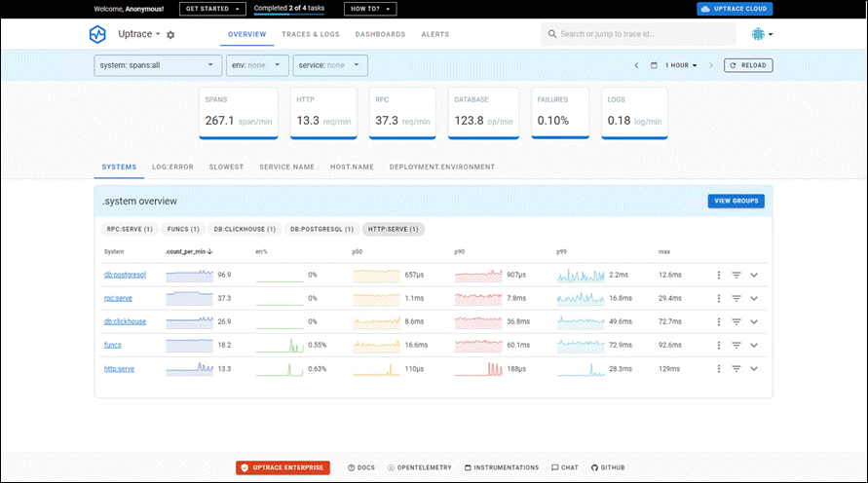The image size is (868, 483).
Task: Go to previous time period arrow
Action: click(636, 65)
